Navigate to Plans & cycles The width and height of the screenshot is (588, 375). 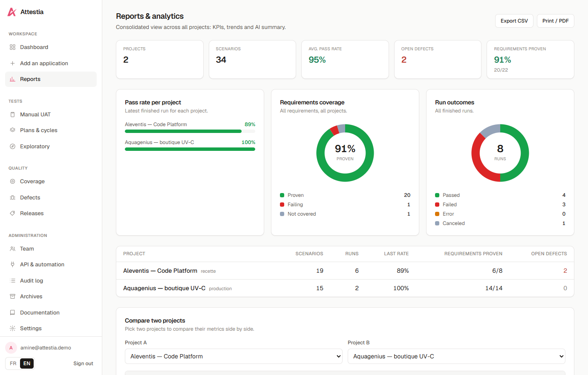click(x=51, y=130)
